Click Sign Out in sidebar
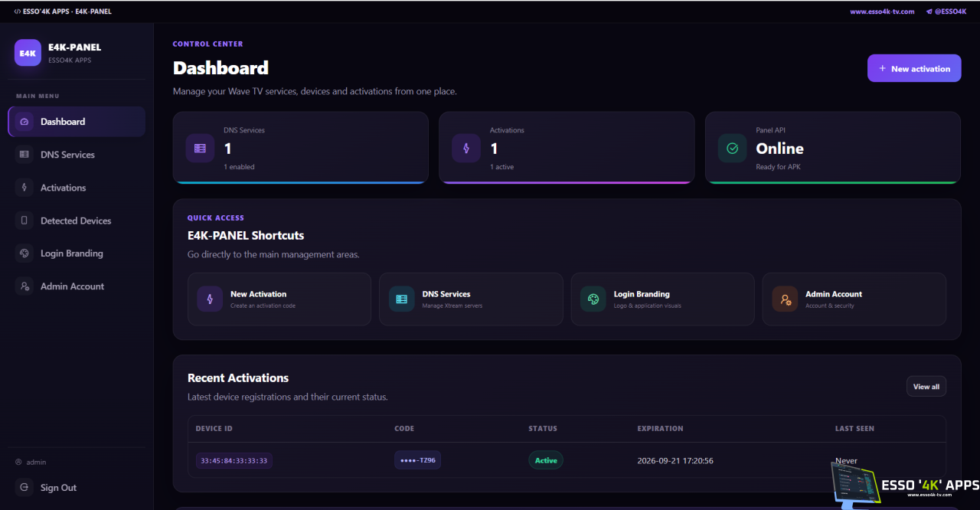This screenshot has height=510, width=980. (77, 488)
